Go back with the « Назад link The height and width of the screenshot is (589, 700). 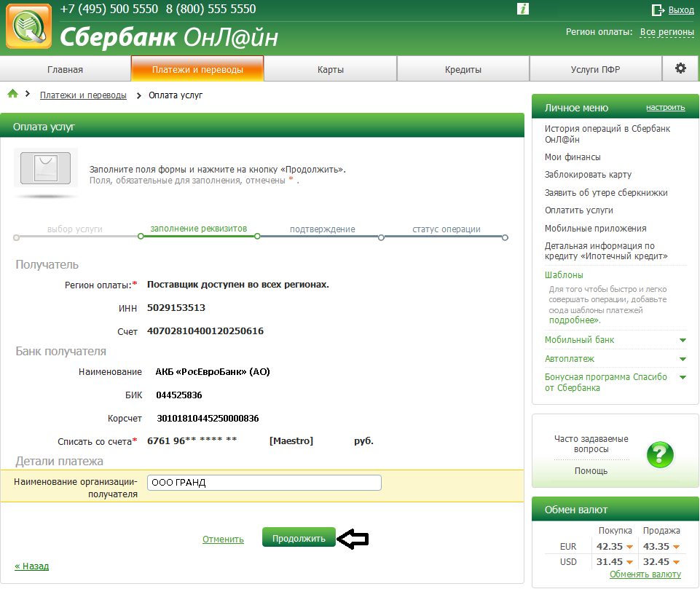[32, 566]
